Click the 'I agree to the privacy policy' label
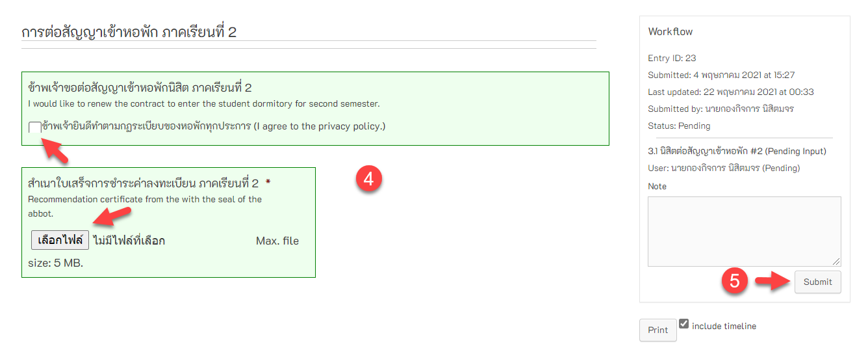This screenshot has width=868, height=348. pyautogui.click(x=213, y=126)
